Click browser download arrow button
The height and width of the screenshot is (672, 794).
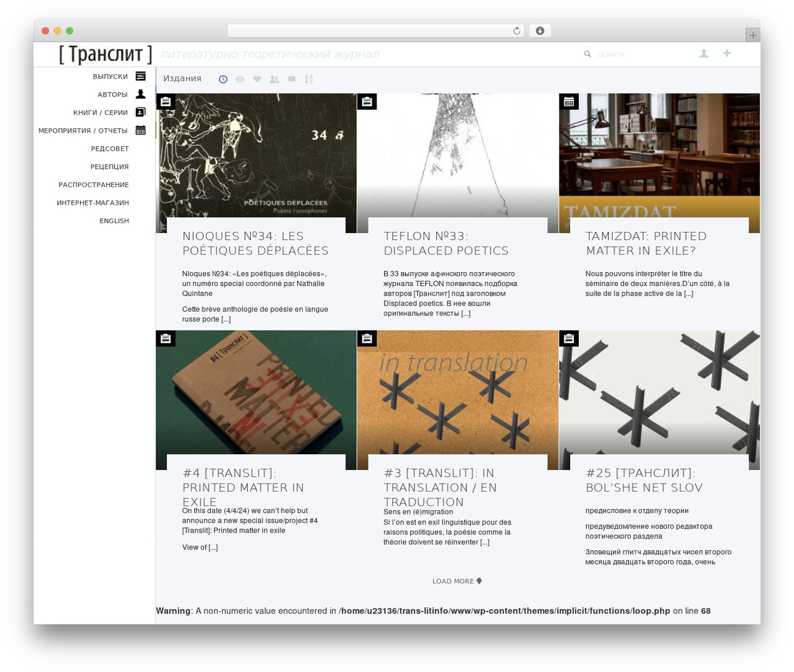(540, 31)
